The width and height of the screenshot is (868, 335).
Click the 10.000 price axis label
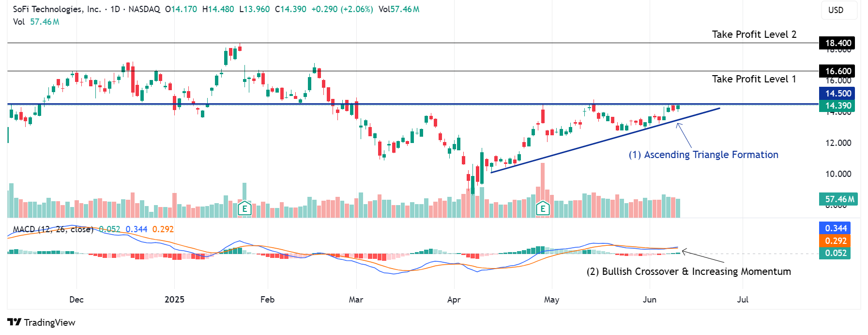pyautogui.click(x=838, y=174)
